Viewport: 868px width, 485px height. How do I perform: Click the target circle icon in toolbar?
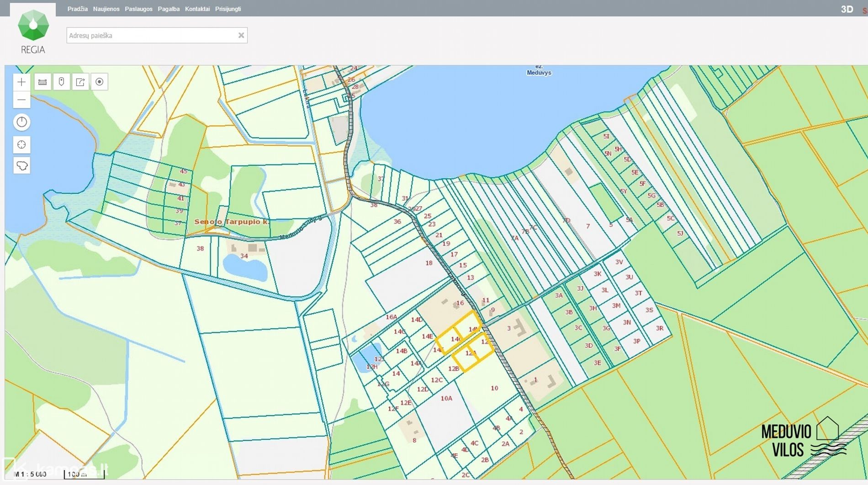99,82
